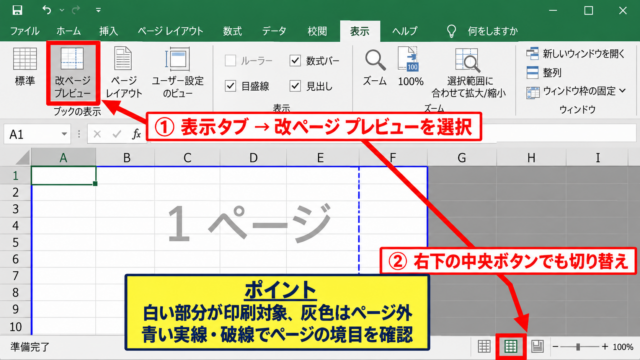This screenshot has height=360, width=640.
Task: Open the 校閲 tab
Action: click(317, 31)
